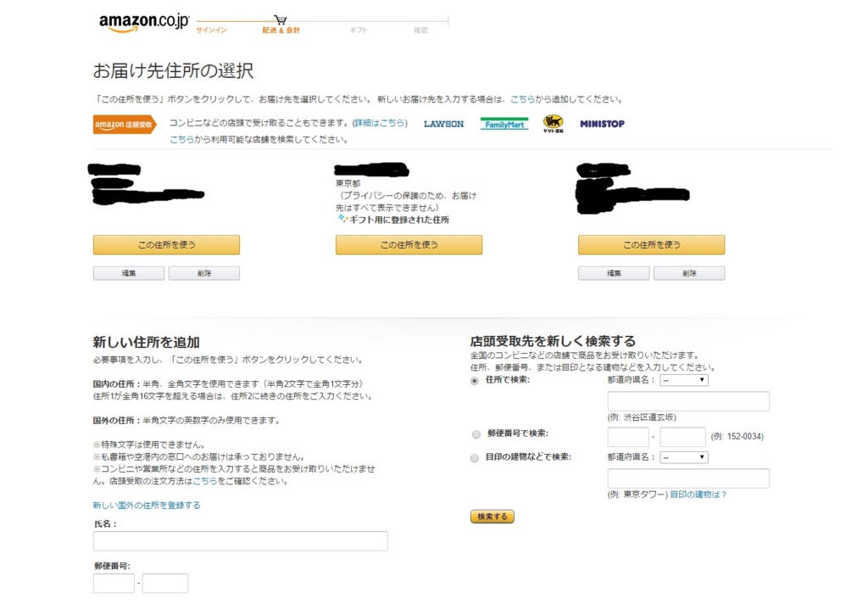Open こちら link to add new address
868x604 pixels.
(522, 99)
